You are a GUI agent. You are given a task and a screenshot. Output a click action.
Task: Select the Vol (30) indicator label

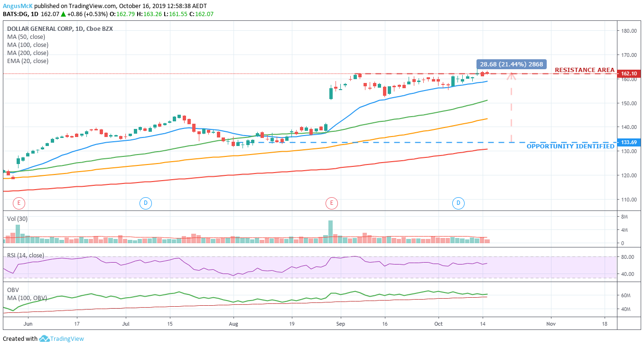pyautogui.click(x=17, y=219)
